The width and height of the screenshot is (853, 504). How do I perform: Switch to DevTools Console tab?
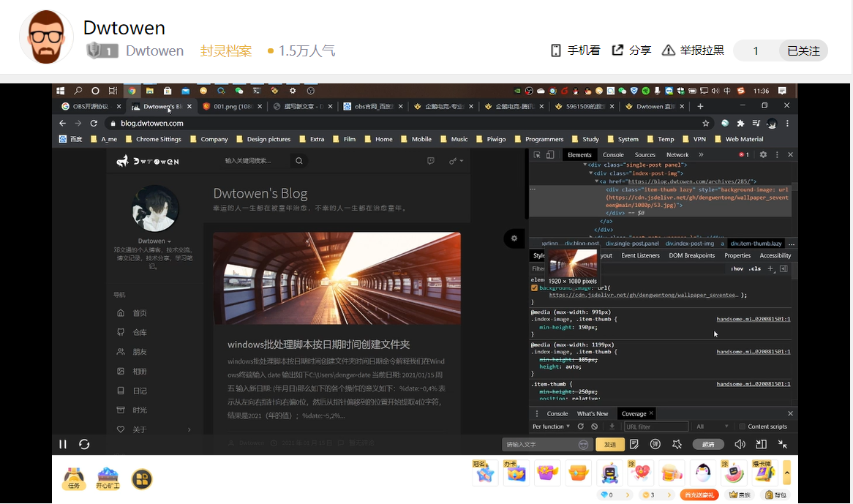[613, 155]
